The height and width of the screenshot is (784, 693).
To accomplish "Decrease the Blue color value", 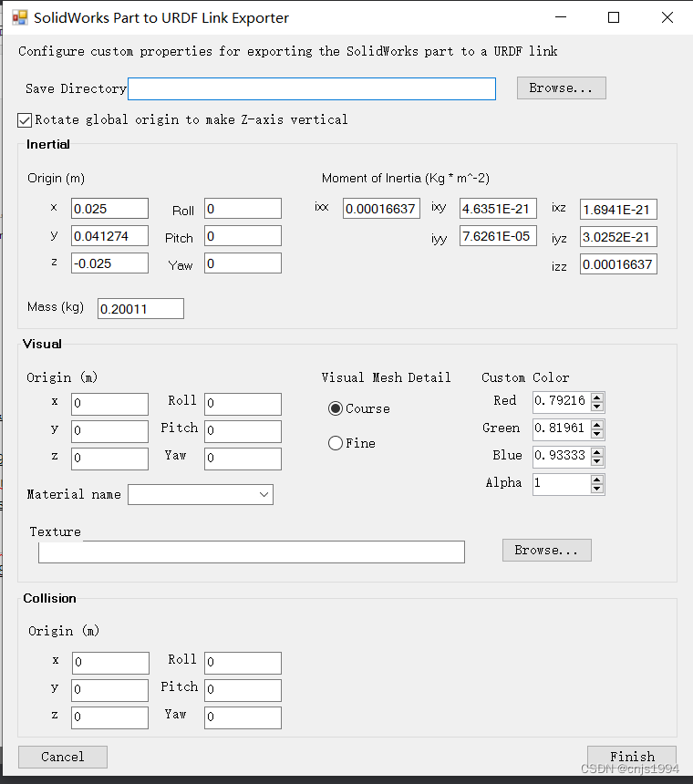I will point(597,461).
